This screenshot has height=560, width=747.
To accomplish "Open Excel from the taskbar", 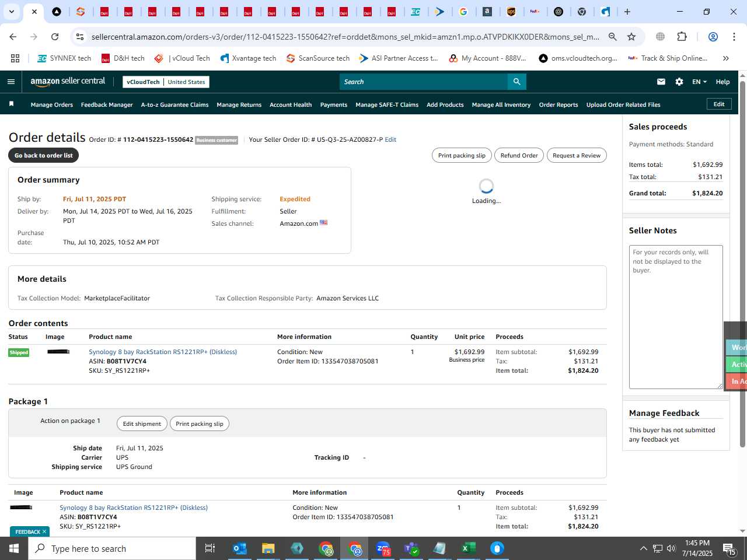I will coord(469,548).
